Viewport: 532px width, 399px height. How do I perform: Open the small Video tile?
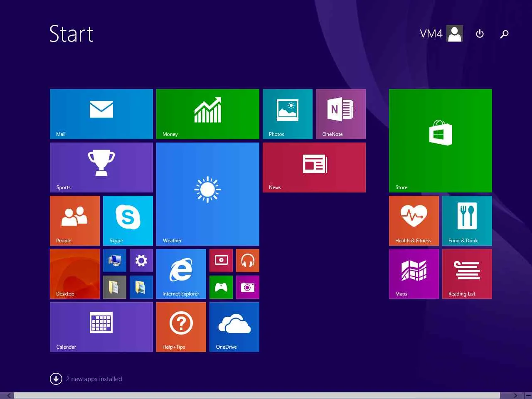tap(221, 261)
